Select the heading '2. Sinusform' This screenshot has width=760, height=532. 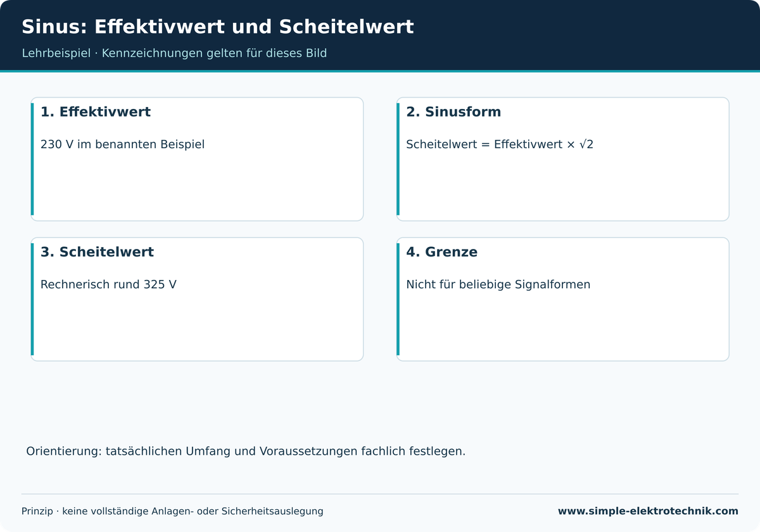tap(453, 112)
